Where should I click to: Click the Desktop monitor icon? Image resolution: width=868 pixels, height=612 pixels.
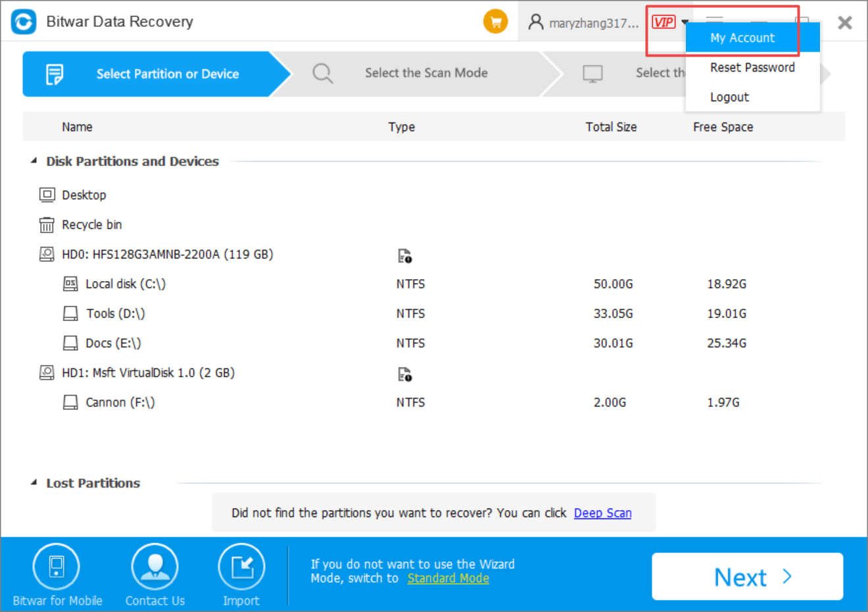[x=47, y=195]
